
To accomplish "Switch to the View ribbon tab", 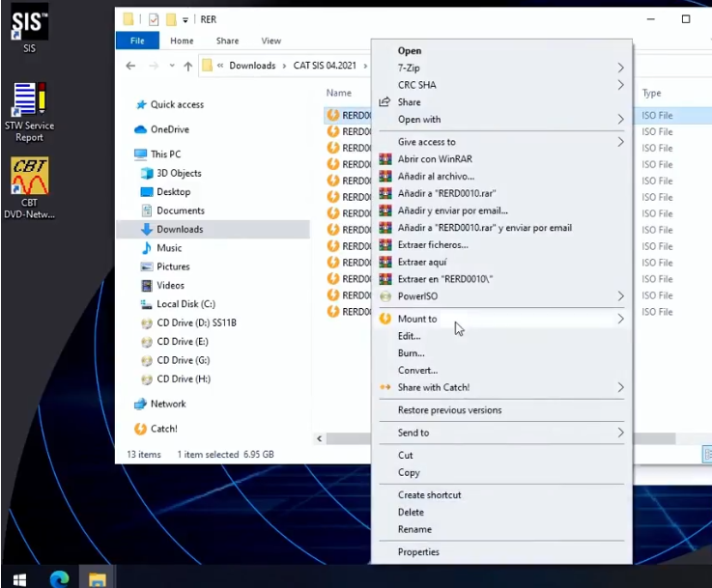I will (271, 41).
